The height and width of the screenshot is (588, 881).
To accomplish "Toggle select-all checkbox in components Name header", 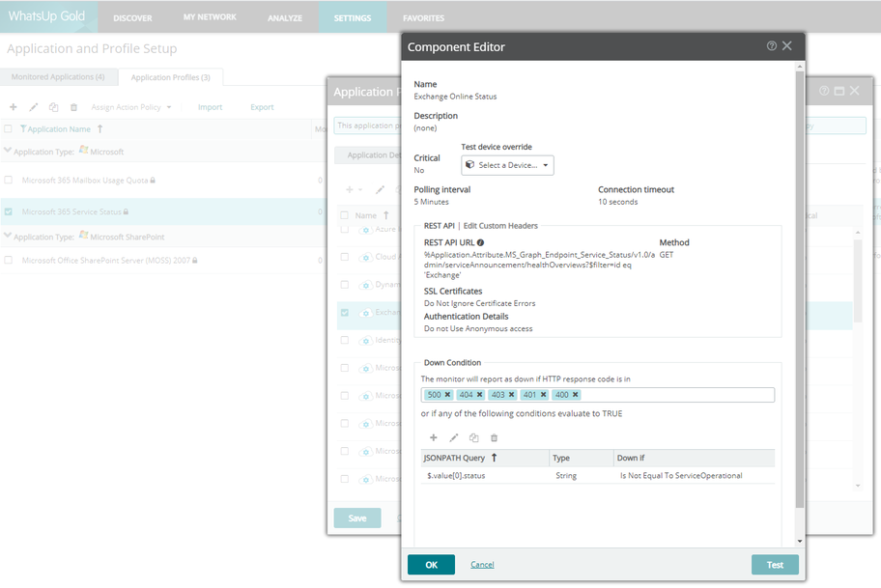I will (345, 215).
